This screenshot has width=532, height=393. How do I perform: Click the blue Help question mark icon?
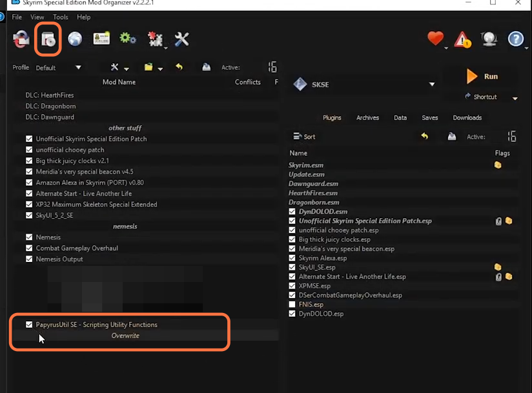click(x=516, y=39)
